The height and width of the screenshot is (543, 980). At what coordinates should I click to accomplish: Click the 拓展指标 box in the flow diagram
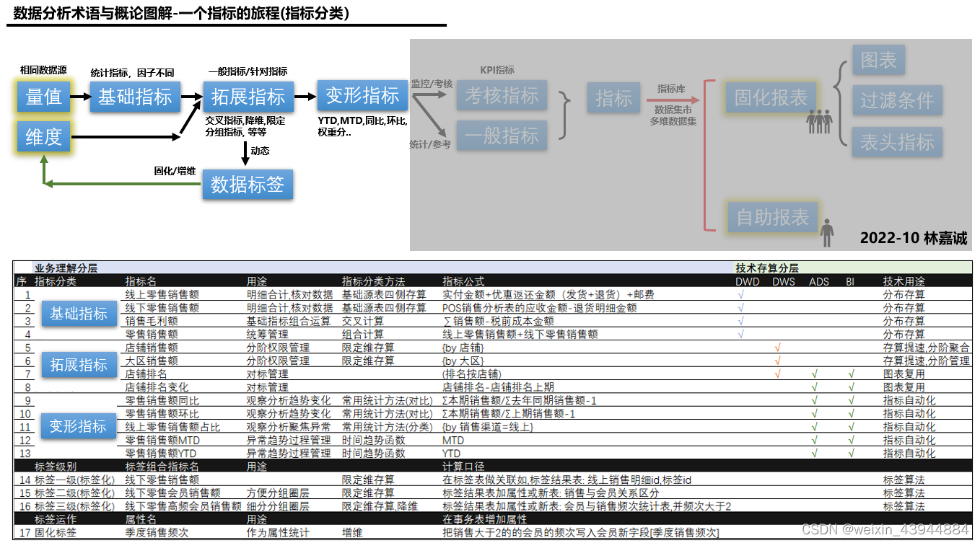pos(248,97)
